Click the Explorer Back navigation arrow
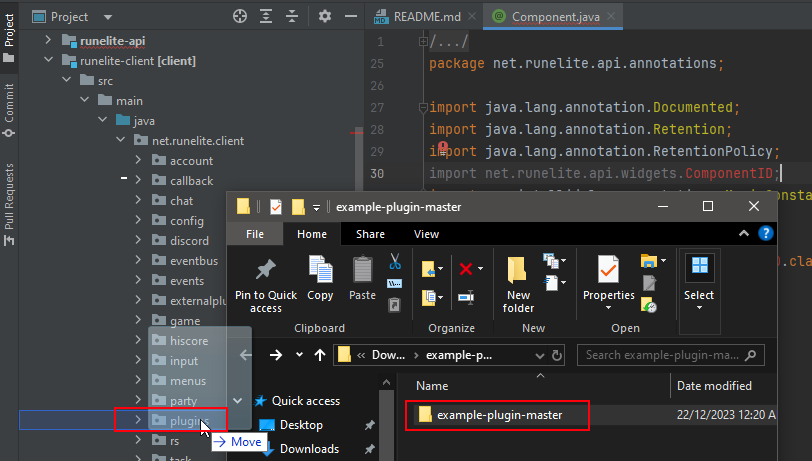Screen dimensions: 812x461 (246, 355)
